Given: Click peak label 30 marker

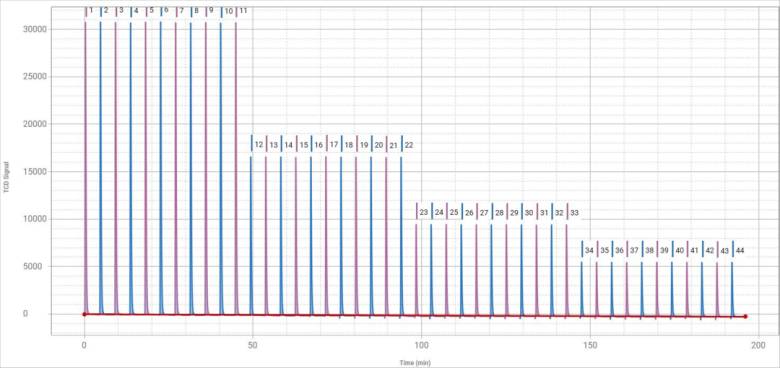Looking at the screenshot, I should point(528,212).
